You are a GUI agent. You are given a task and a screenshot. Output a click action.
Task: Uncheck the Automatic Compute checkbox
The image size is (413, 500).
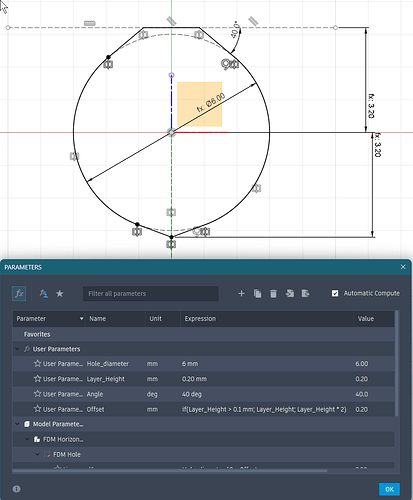click(x=335, y=293)
